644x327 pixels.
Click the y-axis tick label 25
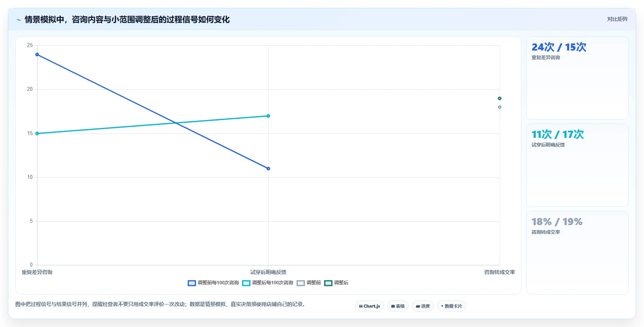tap(30, 45)
